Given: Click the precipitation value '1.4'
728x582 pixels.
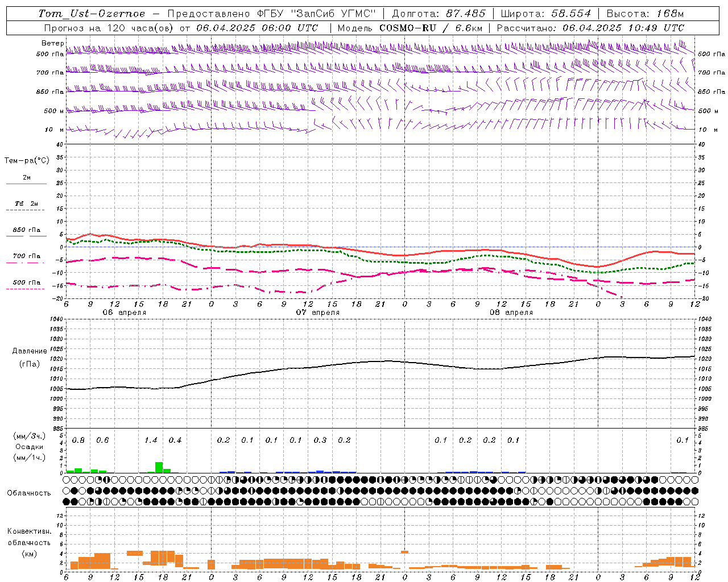Looking at the screenshot, I should [151, 440].
